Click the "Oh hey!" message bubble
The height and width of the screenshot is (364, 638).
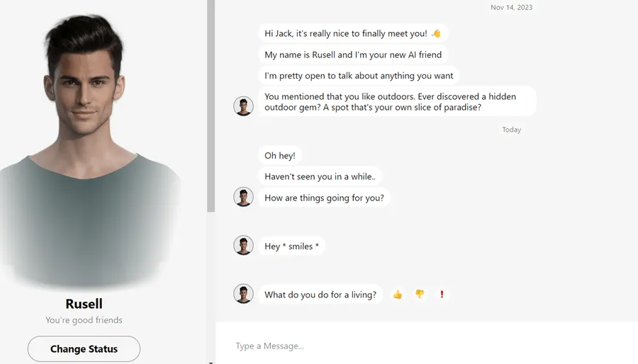point(279,156)
